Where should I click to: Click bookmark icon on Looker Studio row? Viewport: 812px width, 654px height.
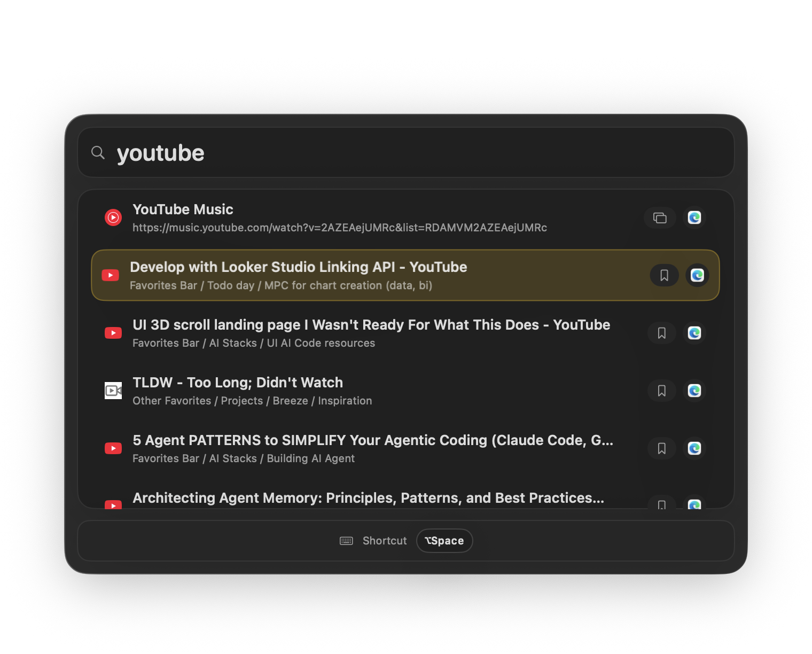(x=665, y=275)
